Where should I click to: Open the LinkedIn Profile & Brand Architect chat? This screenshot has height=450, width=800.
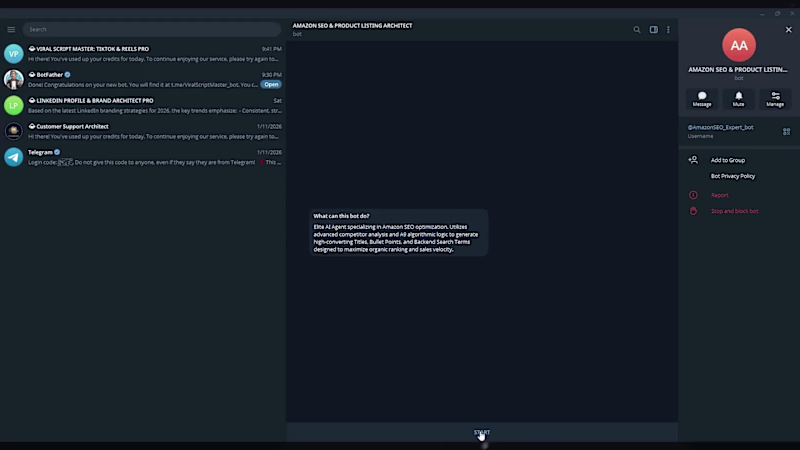(143, 106)
